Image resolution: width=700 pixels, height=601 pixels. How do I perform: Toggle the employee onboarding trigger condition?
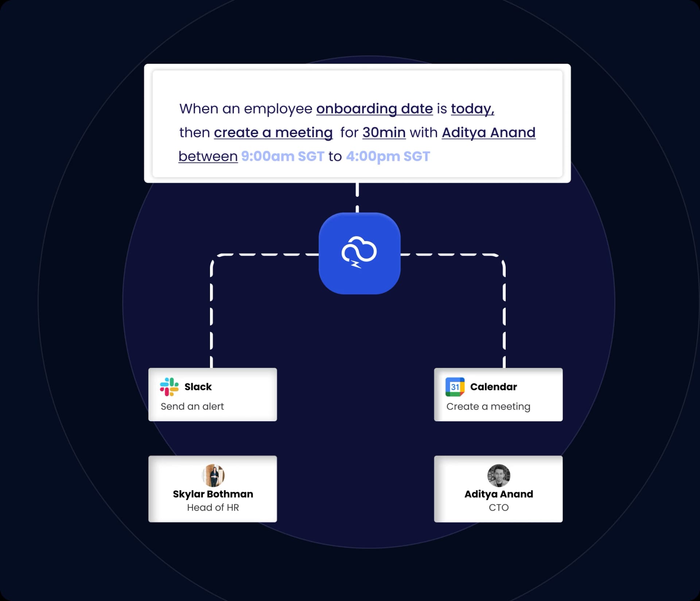pyautogui.click(x=369, y=107)
